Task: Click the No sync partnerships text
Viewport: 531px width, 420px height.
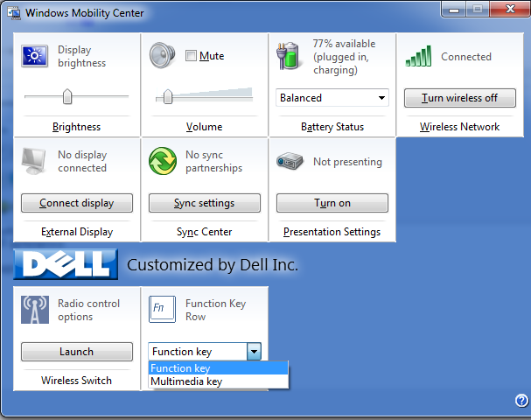Action: pyautogui.click(x=213, y=161)
